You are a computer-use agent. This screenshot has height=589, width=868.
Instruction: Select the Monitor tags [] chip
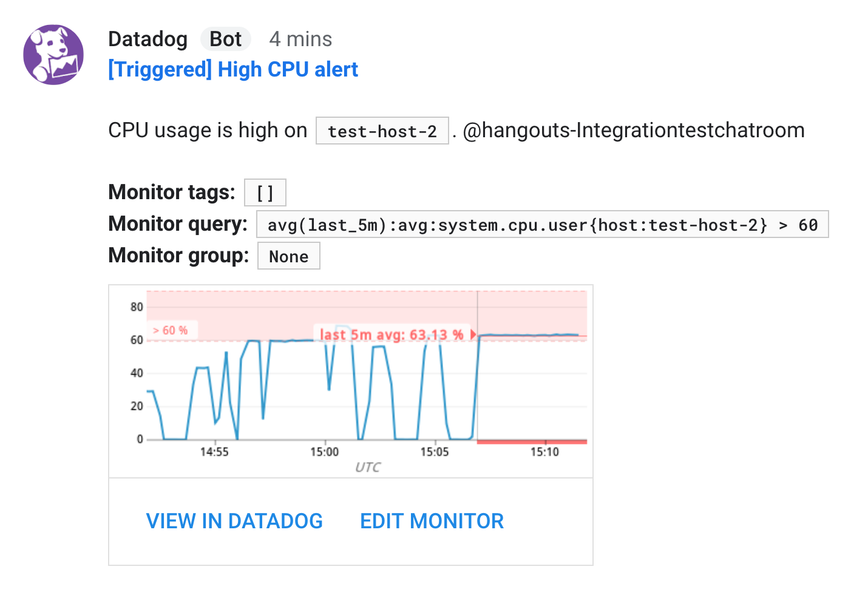[265, 192]
